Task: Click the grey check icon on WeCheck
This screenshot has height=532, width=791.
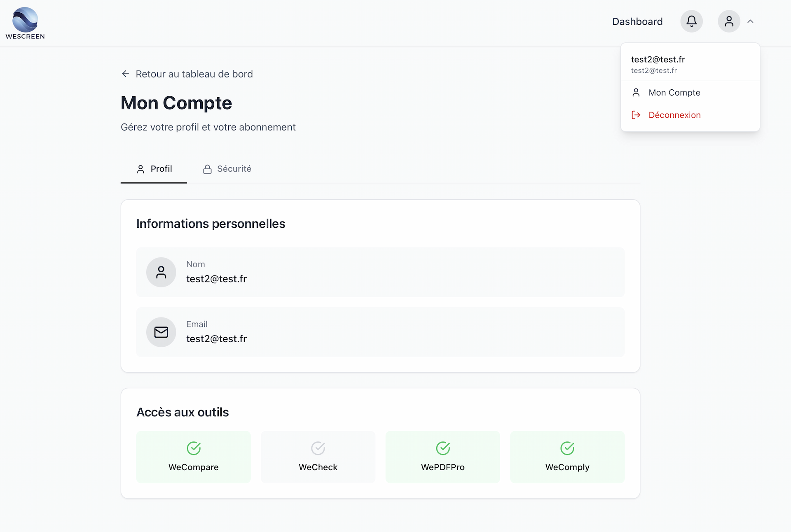Action: 318,448
